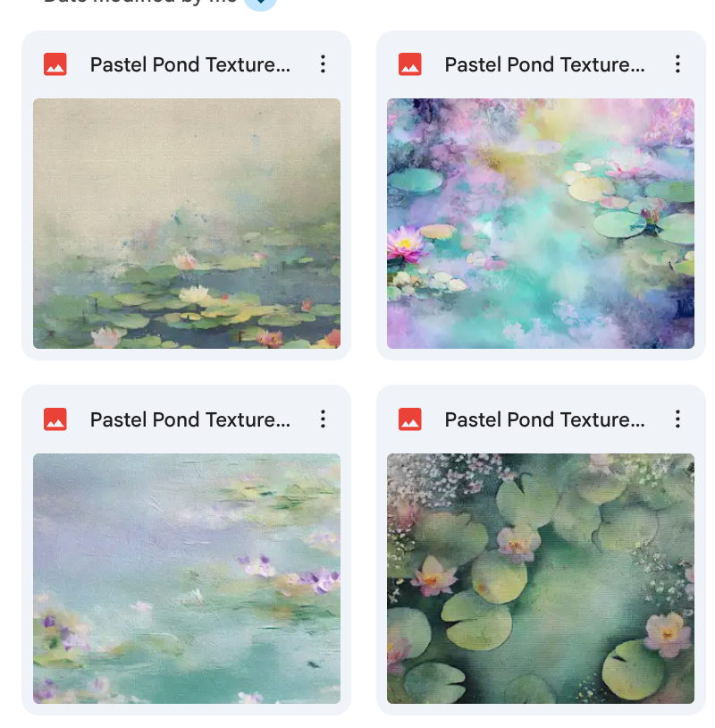Image resolution: width=715 pixels, height=728 pixels.
Task: Select the Pastel Pond Texture title above the dark green lily pad thumbnail
Action: click(543, 419)
